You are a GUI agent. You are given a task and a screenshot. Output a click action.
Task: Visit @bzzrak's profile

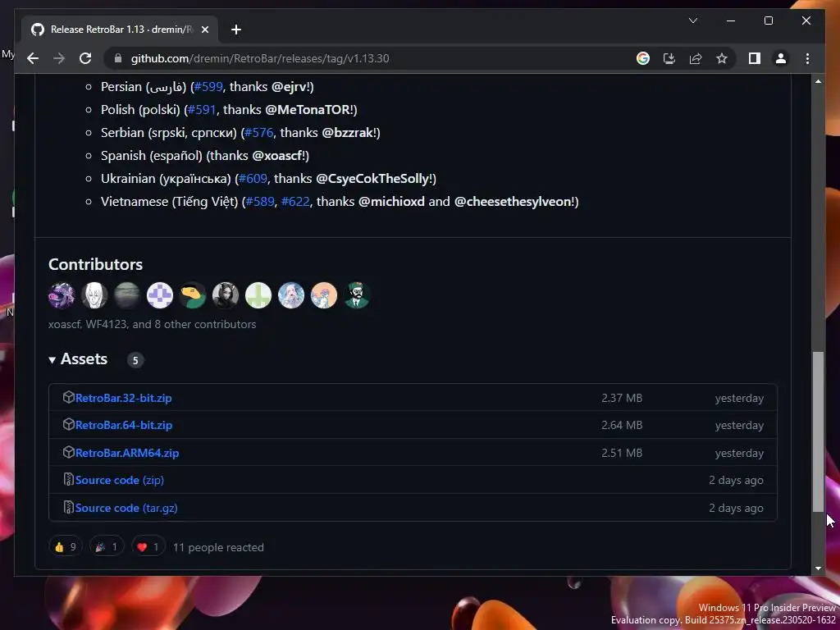click(x=348, y=133)
